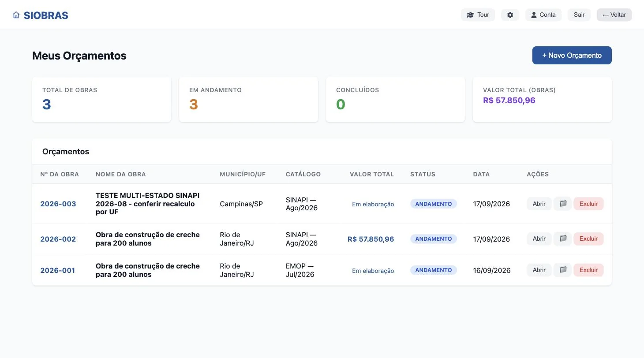
Task: Click the Catálogo column header
Action: click(x=303, y=174)
